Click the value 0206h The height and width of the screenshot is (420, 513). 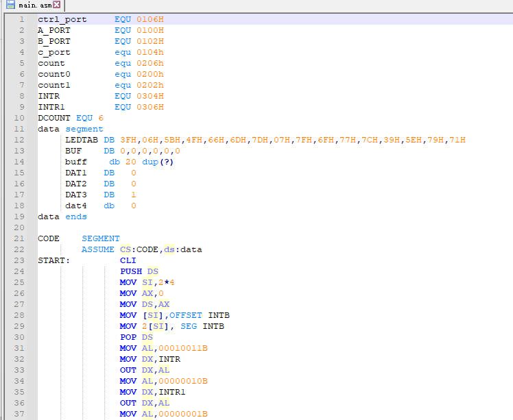click(x=150, y=63)
